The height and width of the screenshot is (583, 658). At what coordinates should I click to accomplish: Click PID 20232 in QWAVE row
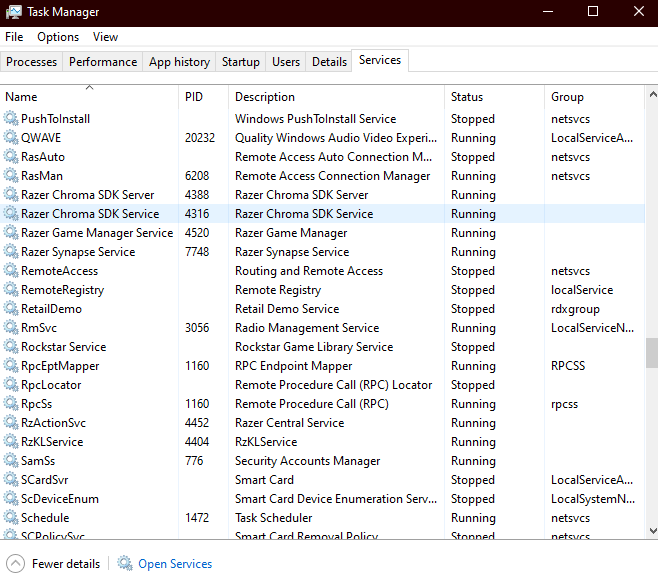coord(200,138)
